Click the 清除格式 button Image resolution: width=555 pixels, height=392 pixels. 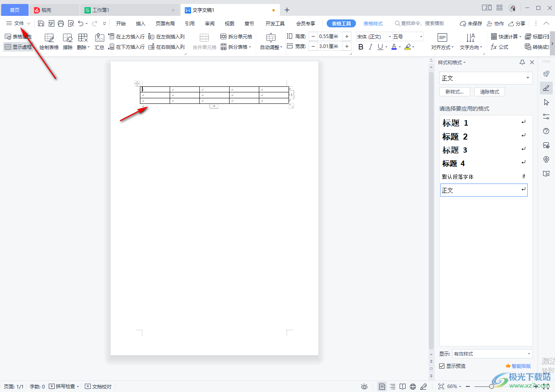pyautogui.click(x=490, y=92)
